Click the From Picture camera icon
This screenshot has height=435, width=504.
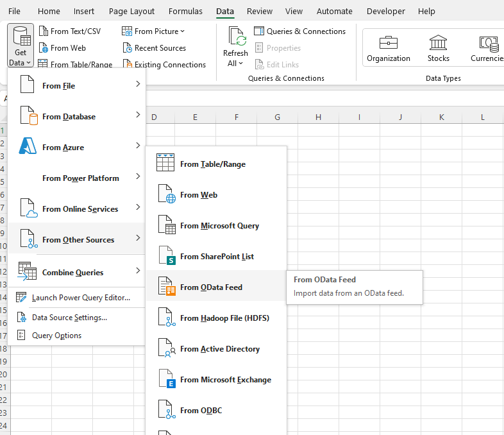coord(127,31)
